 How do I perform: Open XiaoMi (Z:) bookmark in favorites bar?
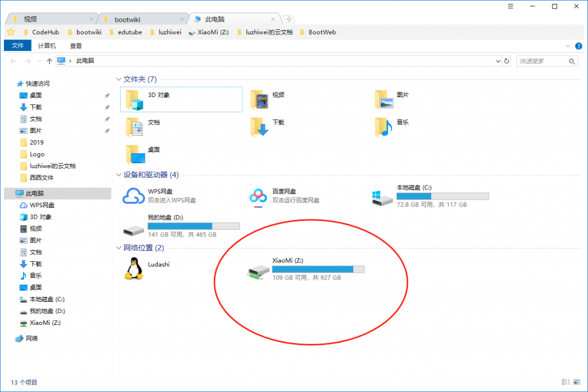pyautogui.click(x=208, y=32)
